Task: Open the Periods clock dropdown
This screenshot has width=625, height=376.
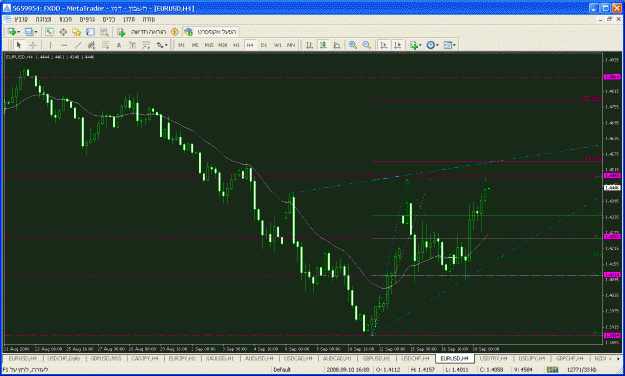Action: tap(432, 45)
